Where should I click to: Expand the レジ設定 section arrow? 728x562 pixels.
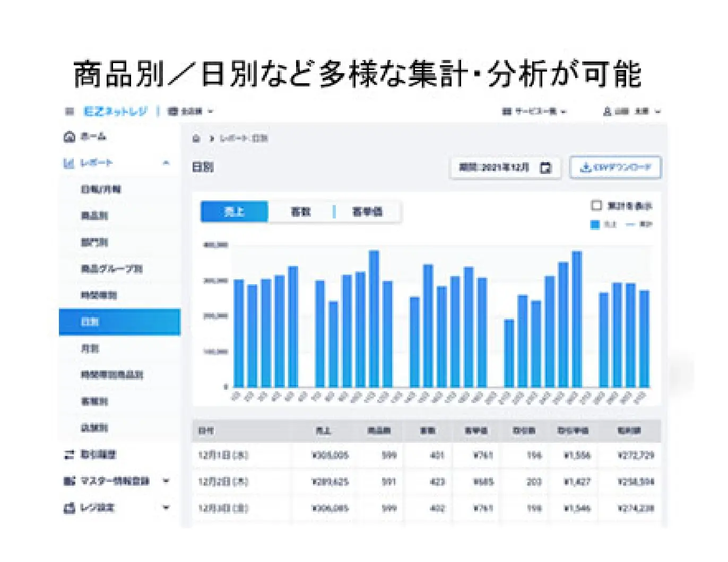[166, 507]
